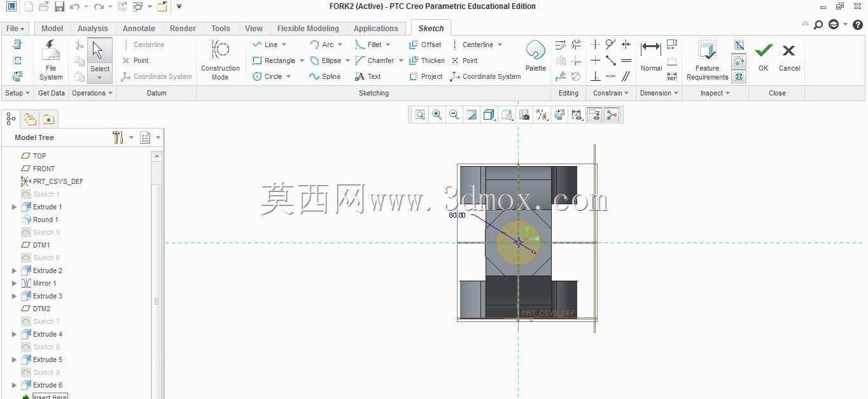
Task: Apply the Equal constraint
Action: (x=626, y=60)
